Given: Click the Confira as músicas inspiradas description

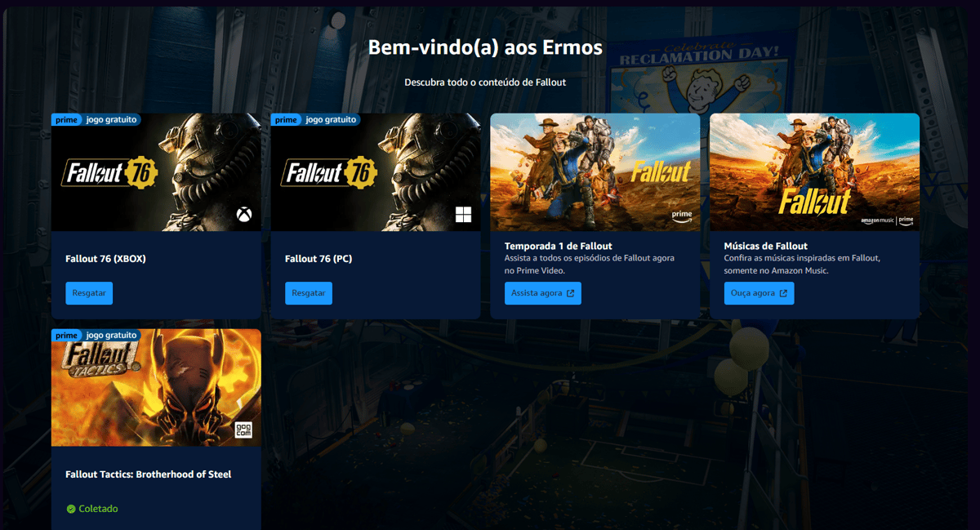Looking at the screenshot, I should (802, 264).
